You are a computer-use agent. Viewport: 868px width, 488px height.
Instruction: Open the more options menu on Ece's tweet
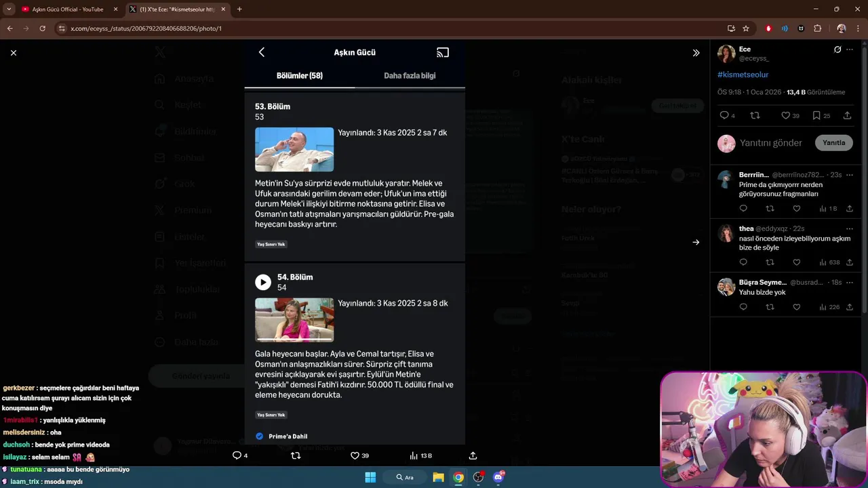[850, 49]
